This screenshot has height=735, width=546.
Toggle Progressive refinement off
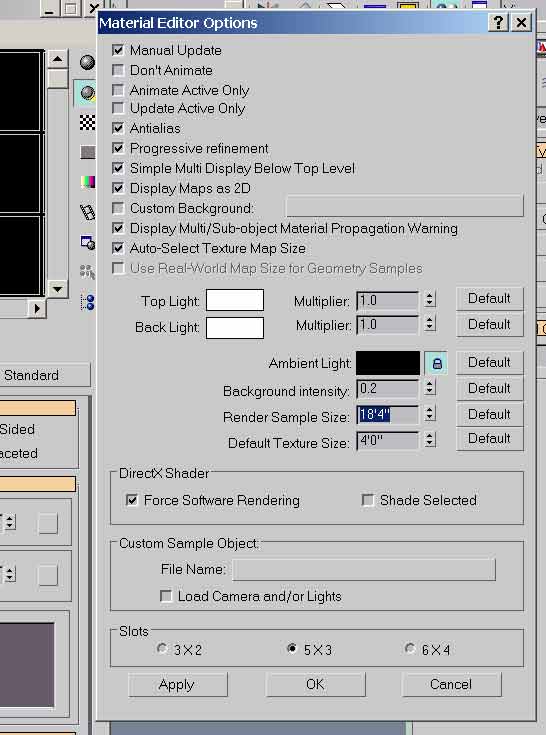click(x=118, y=148)
